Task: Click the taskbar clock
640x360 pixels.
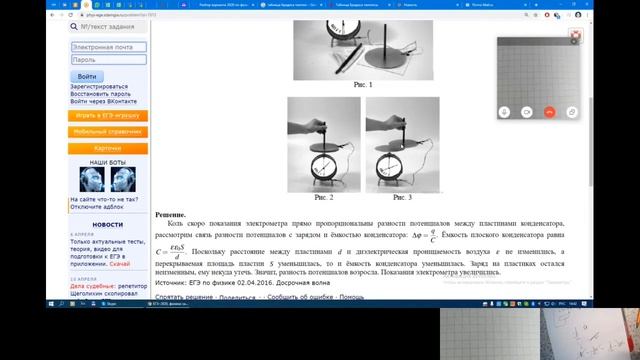Action: click(573, 304)
